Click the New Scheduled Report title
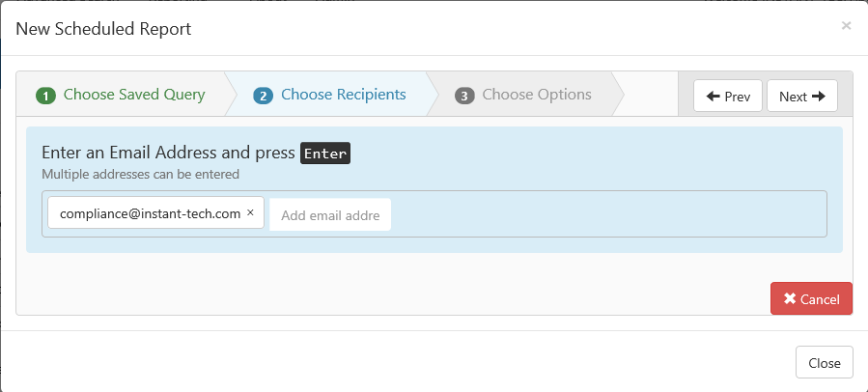Viewport: 868px width, 392px height. pyautogui.click(x=103, y=28)
